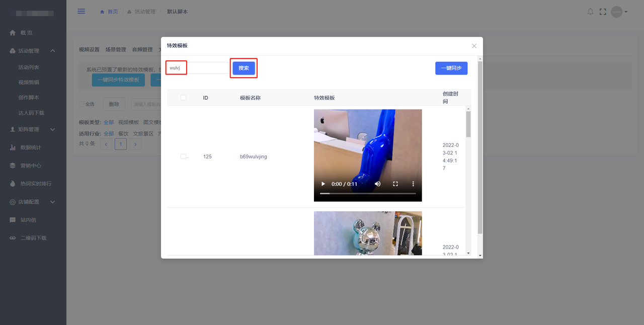Enter fullscreen on first template video
Image resolution: width=644 pixels, height=325 pixels.
tap(395, 184)
